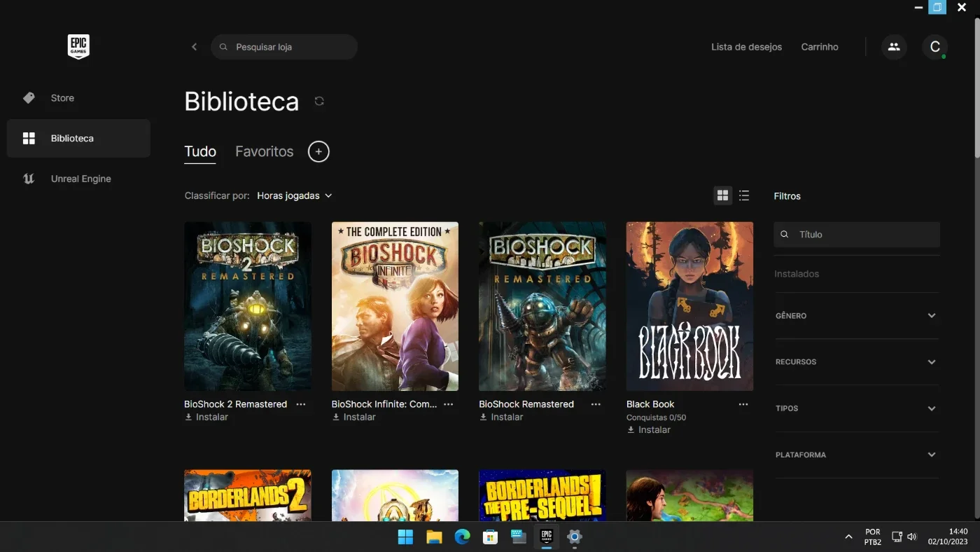Open the Black Book cover
980x552 pixels.
[x=689, y=306]
